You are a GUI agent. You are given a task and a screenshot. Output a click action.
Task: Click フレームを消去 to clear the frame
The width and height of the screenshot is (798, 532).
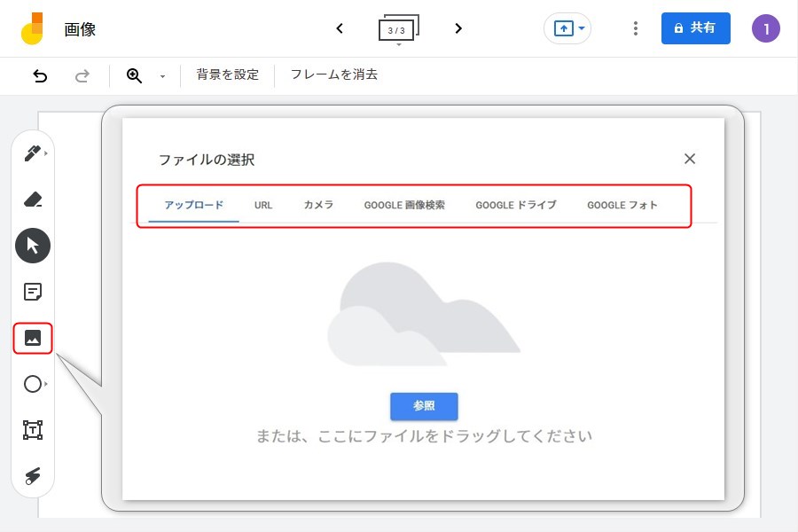point(334,74)
